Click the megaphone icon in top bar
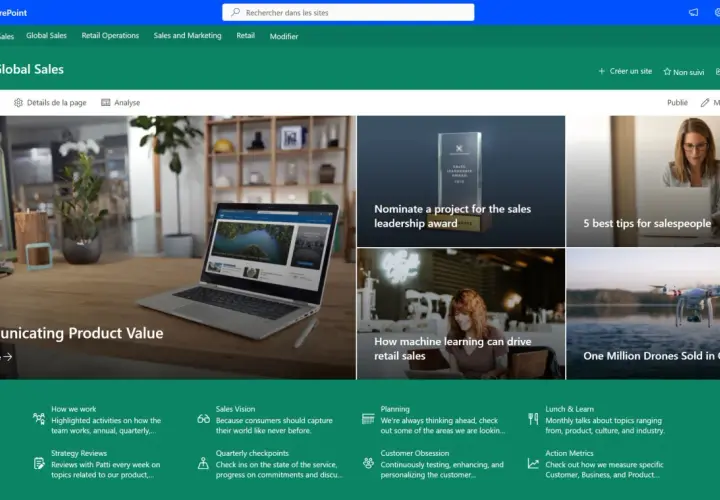This screenshot has height=500, width=720. (693, 12)
